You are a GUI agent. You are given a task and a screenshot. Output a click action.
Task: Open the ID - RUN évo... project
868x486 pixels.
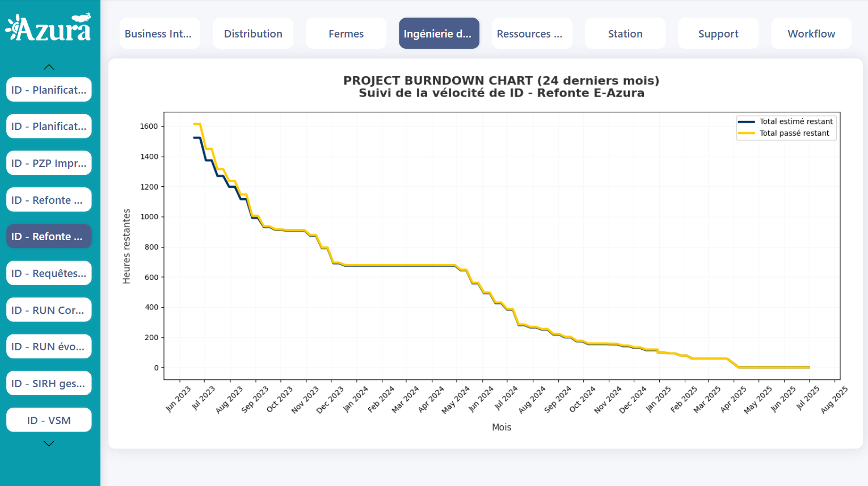[x=49, y=346]
